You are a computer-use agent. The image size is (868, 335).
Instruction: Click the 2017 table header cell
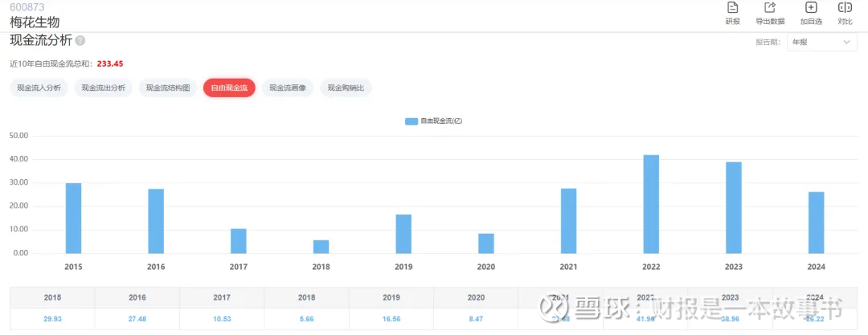pyautogui.click(x=222, y=297)
